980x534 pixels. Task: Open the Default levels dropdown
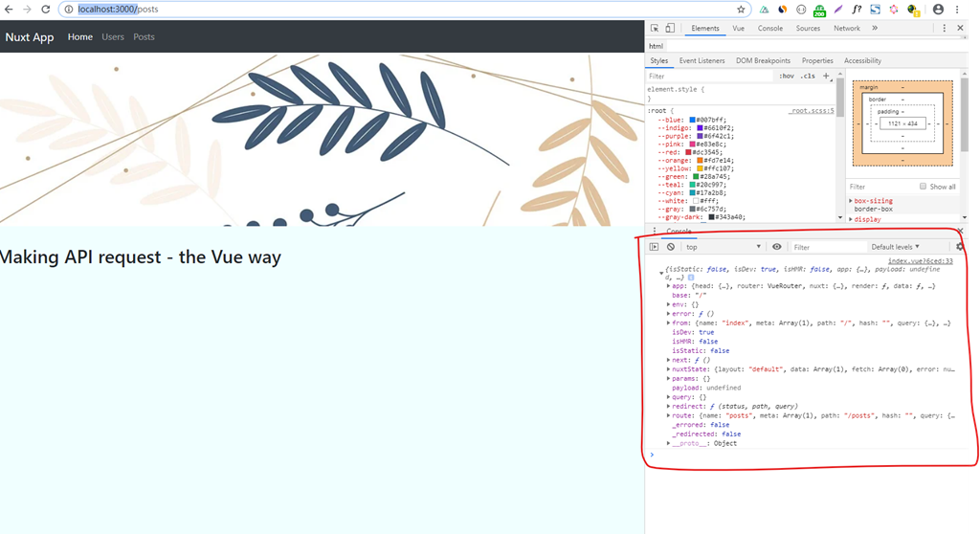[x=895, y=247]
